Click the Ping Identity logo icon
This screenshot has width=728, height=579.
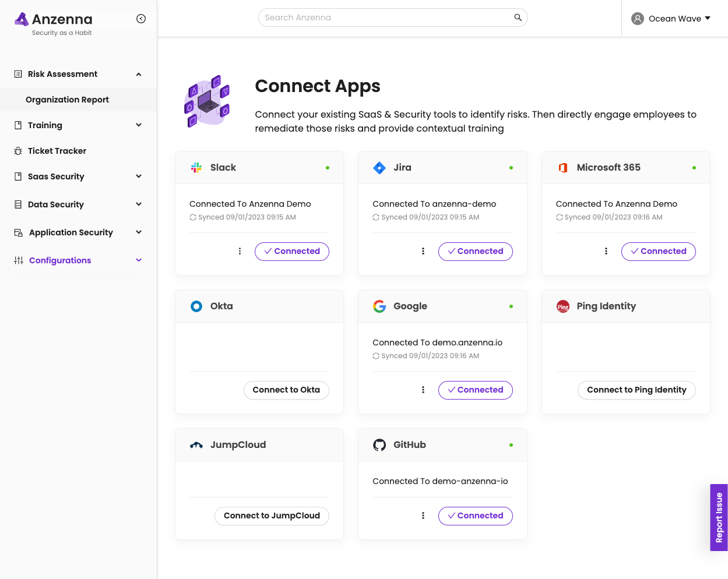(x=563, y=306)
